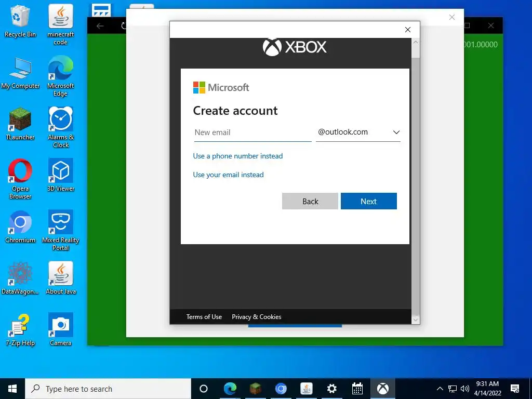
Task: Maximize the Xbox app background window
Action: coord(467,25)
